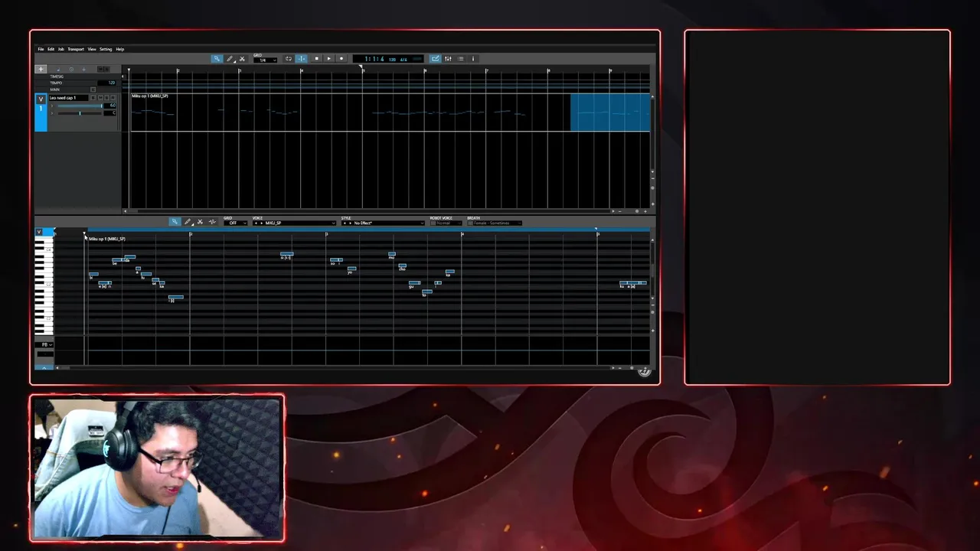Click the record button
The height and width of the screenshot is (551, 980).
341,59
